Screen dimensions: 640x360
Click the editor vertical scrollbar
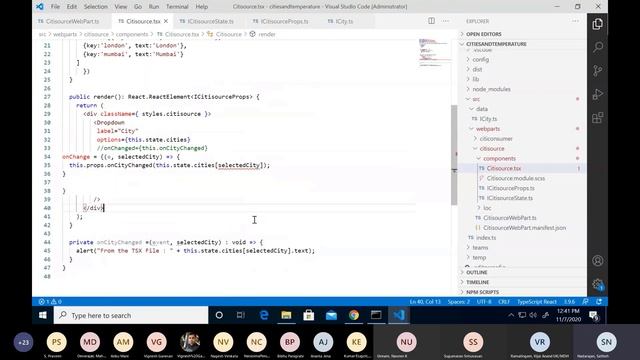click(454, 155)
